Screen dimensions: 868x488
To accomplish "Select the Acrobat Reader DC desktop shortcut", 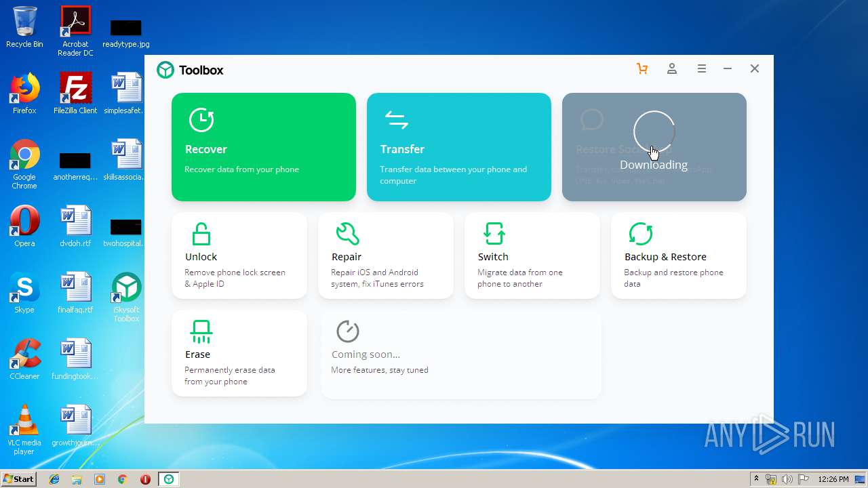I will tap(75, 31).
